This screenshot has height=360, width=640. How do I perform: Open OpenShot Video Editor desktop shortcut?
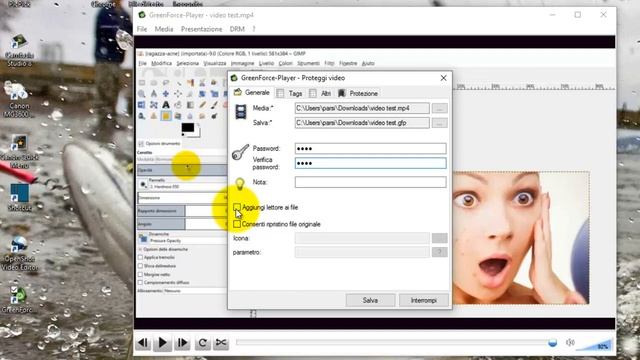click(x=19, y=254)
